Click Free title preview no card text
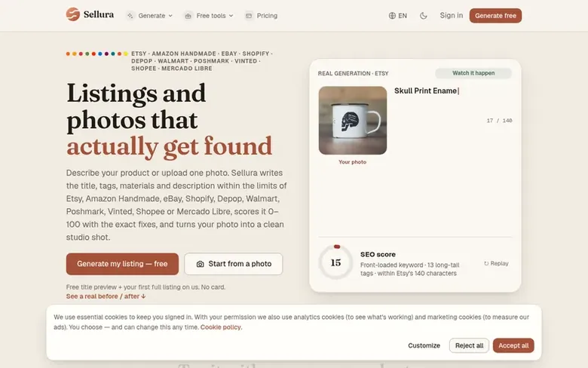The width and height of the screenshot is (588, 368). [x=146, y=287]
